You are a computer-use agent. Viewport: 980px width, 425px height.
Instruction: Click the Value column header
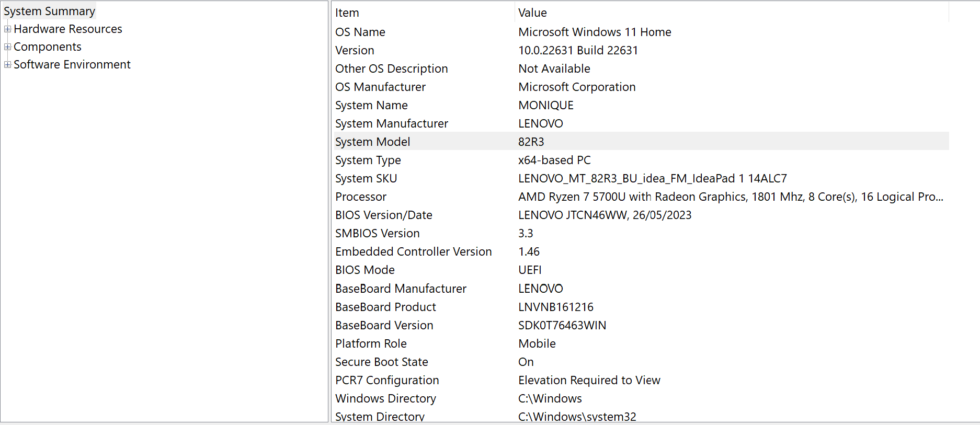click(532, 13)
